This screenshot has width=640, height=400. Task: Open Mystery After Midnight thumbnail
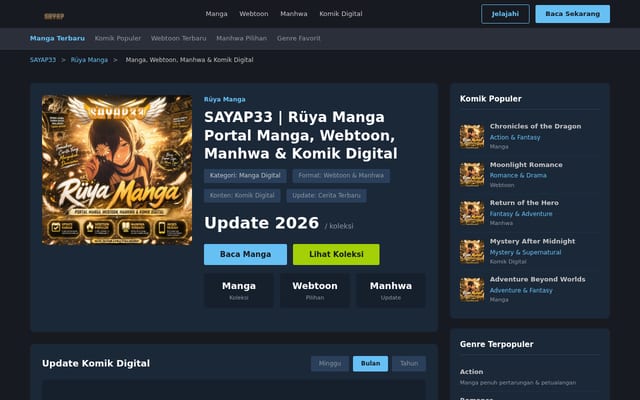click(472, 251)
